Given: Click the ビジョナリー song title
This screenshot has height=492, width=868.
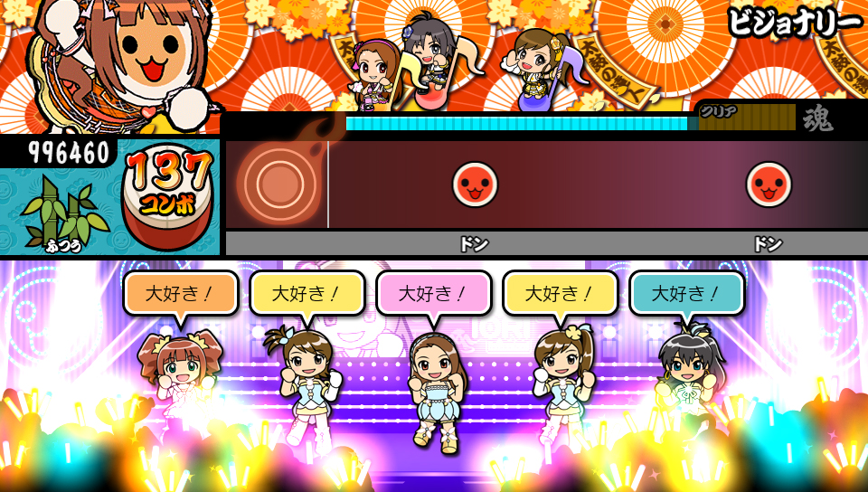Looking at the screenshot, I should click(x=795, y=23).
